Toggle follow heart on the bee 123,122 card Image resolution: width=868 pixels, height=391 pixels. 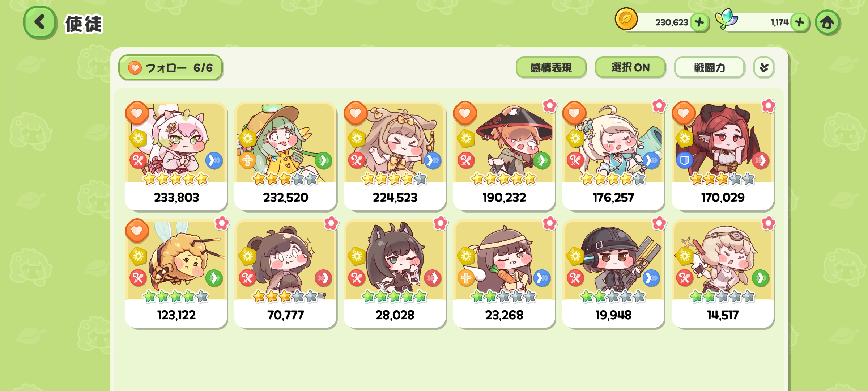[137, 231]
